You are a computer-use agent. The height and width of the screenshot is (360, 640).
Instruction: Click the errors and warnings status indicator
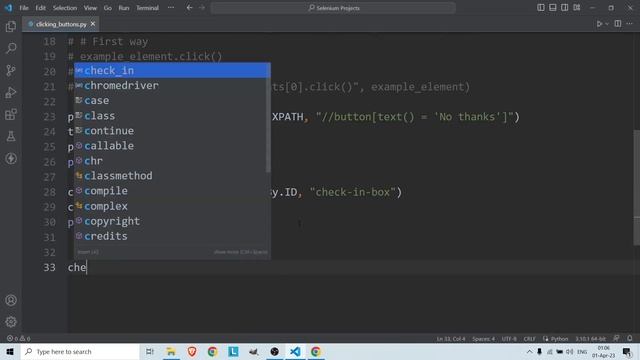point(18,339)
